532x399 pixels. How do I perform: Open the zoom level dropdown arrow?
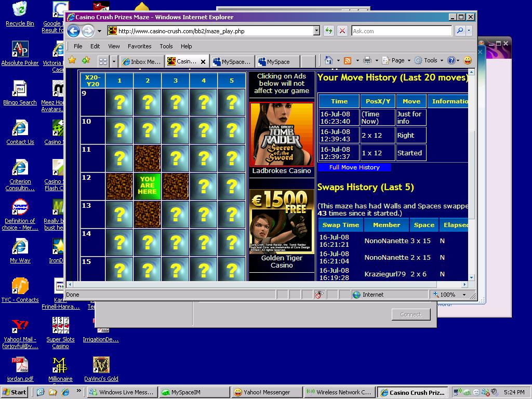point(464,295)
